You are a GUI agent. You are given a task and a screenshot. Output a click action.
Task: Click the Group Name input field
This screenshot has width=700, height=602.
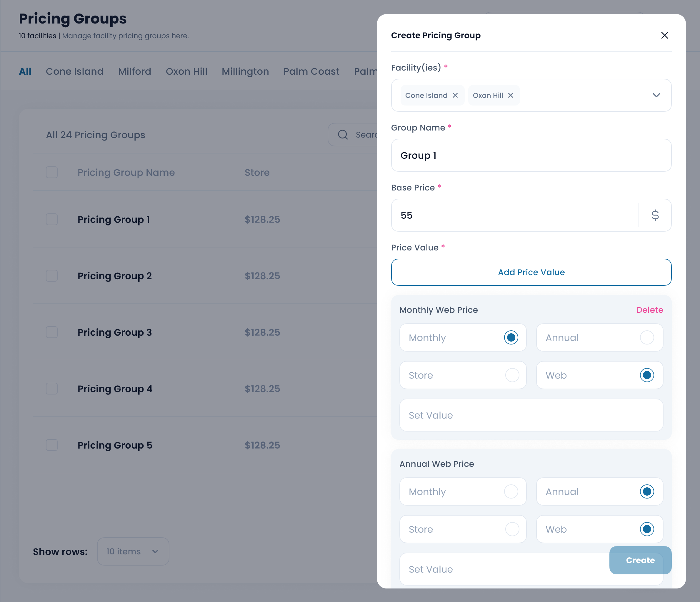click(531, 155)
